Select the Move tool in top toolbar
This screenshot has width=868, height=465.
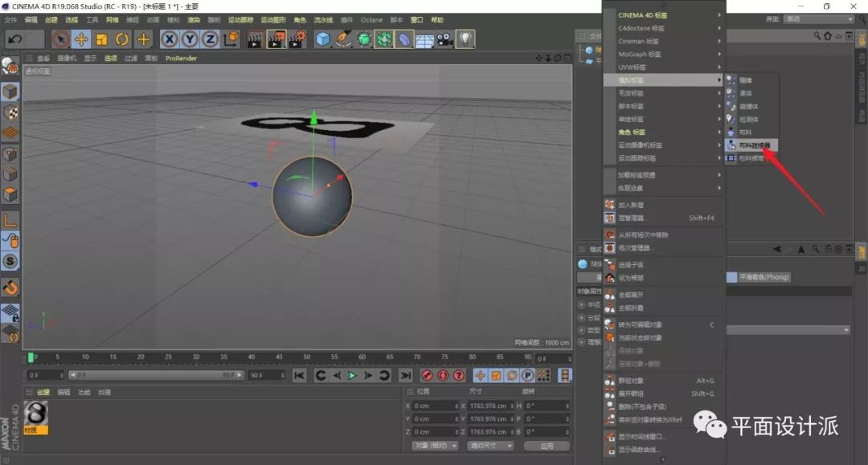click(81, 39)
